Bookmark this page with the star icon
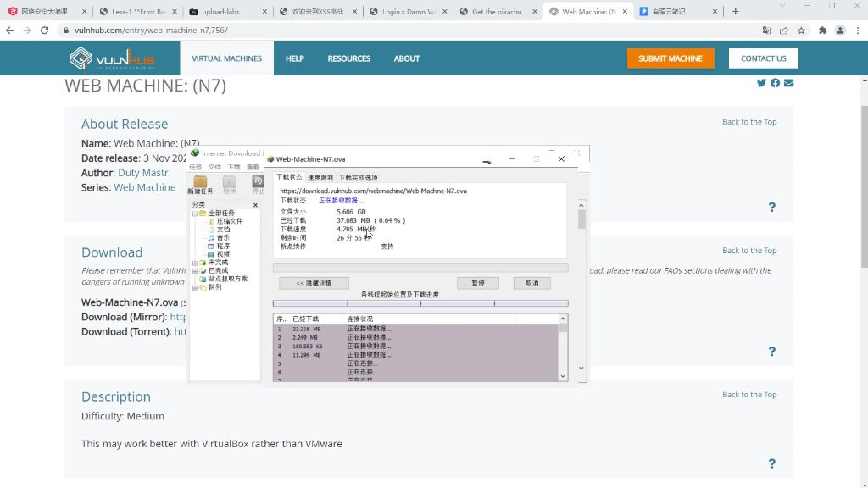Screen dimensions: 868x488 pyautogui.click(x=801, y=30)
